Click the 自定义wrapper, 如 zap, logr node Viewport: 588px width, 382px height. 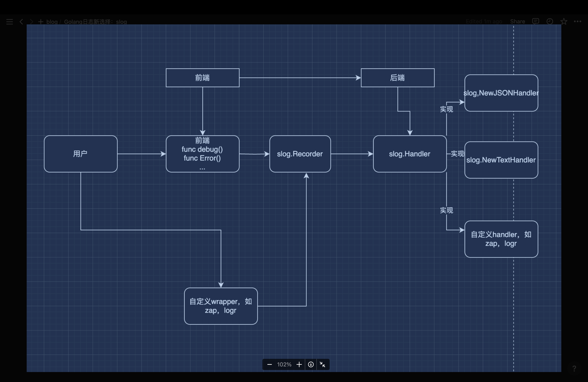click(221, 306)
